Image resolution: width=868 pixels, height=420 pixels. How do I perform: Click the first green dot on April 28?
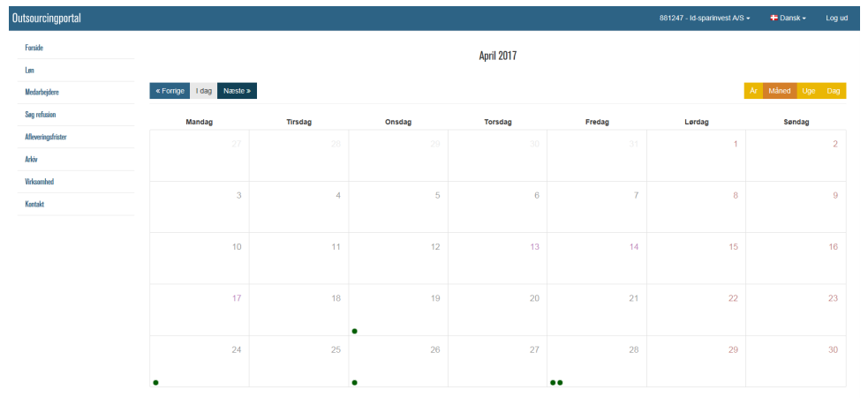[553, 382]
